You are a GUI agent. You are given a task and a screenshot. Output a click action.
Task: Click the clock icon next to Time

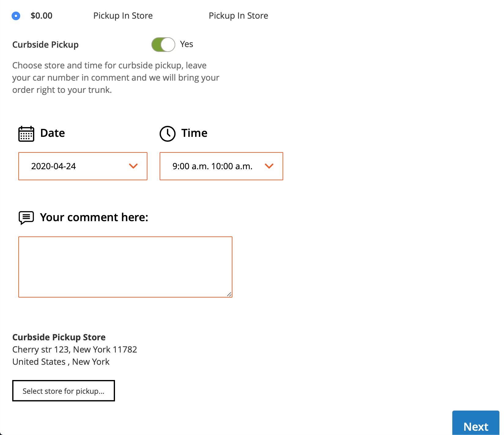pyautogui.click(x=168, y=134)
